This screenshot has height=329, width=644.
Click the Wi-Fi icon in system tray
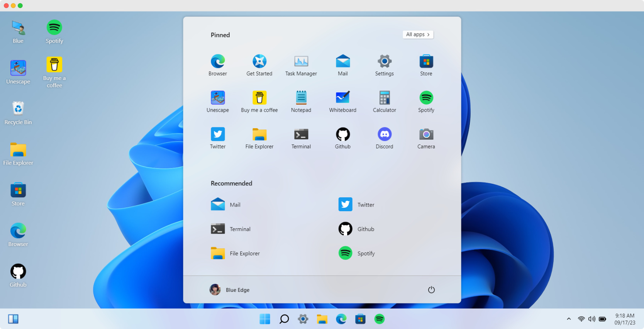coord(581,319)
